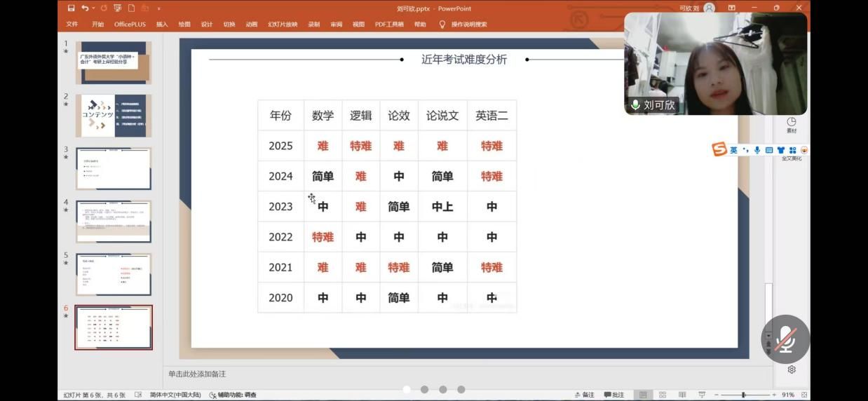The image size is (868, 401).
Task: Expand the Undo history dropdown arrow
Action: [x=93, y=8]
